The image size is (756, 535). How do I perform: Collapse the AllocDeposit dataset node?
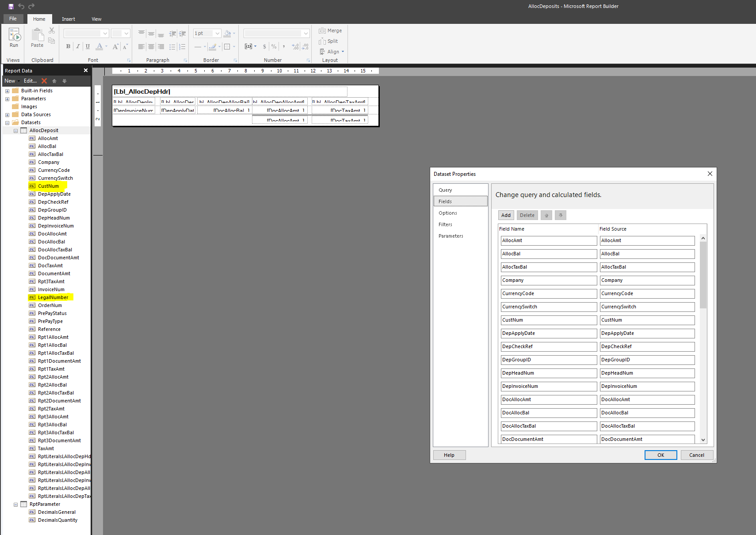[x=15, y=131]
